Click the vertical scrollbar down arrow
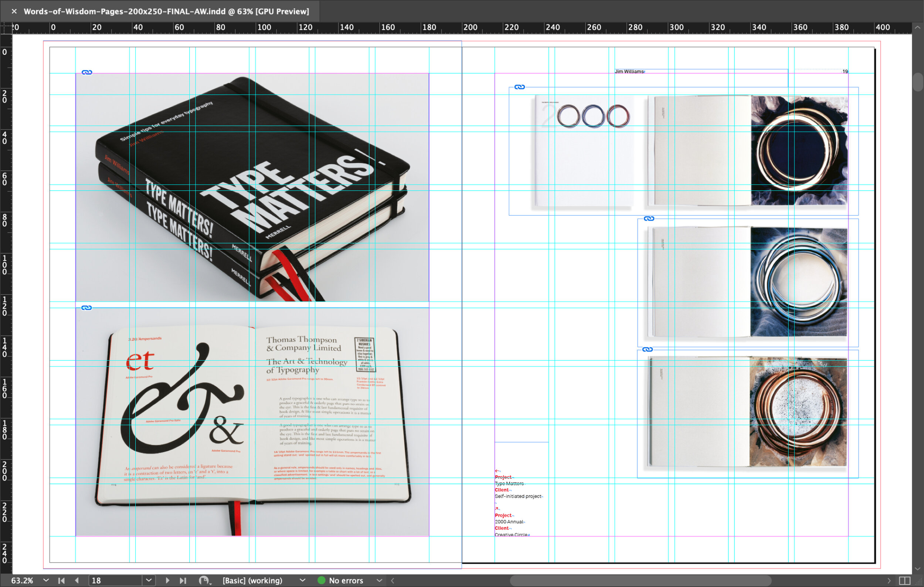The width and height of the screenshot is (924, 587). pyautogui.click(x=917, y=569)
